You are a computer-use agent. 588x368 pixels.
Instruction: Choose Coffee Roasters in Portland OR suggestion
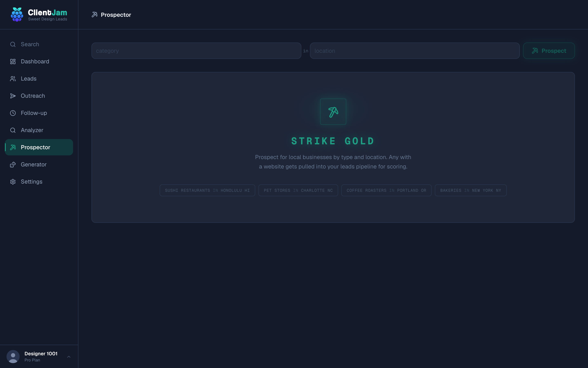coord(386,190)
